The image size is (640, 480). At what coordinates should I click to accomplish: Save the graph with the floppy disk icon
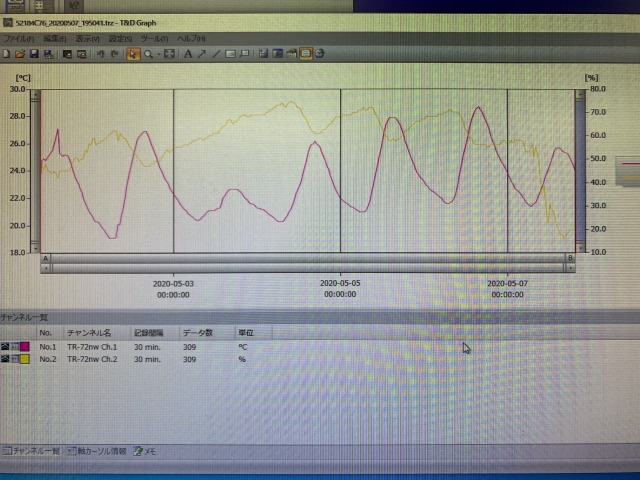[34, 54]
